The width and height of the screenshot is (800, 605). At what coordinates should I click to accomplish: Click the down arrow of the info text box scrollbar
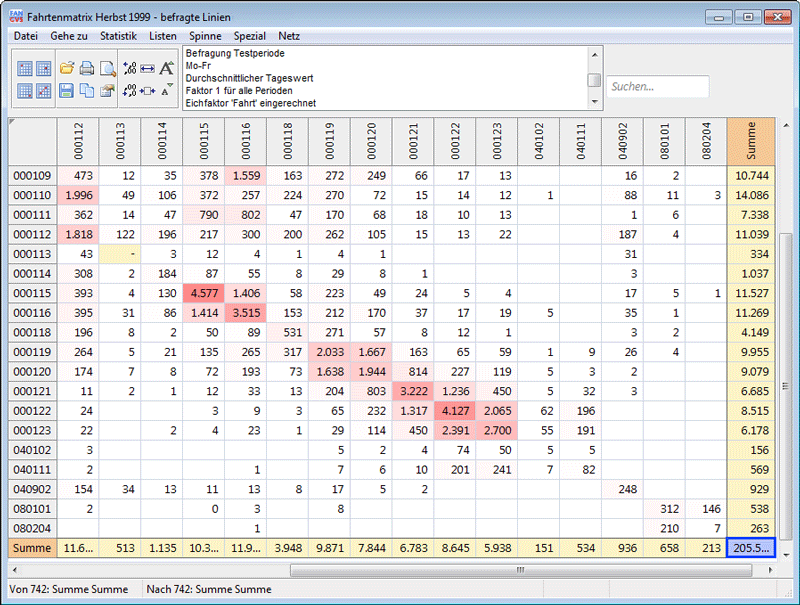(x=594, y=102)
